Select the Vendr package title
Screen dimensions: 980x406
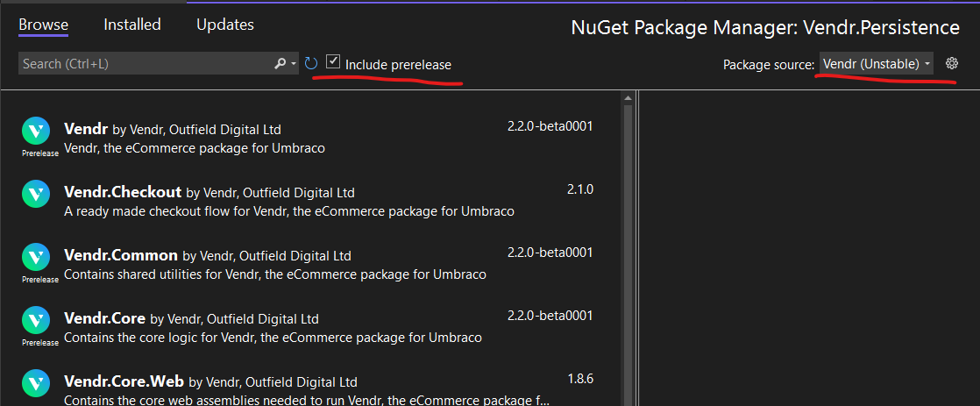[x=86, y=129]
